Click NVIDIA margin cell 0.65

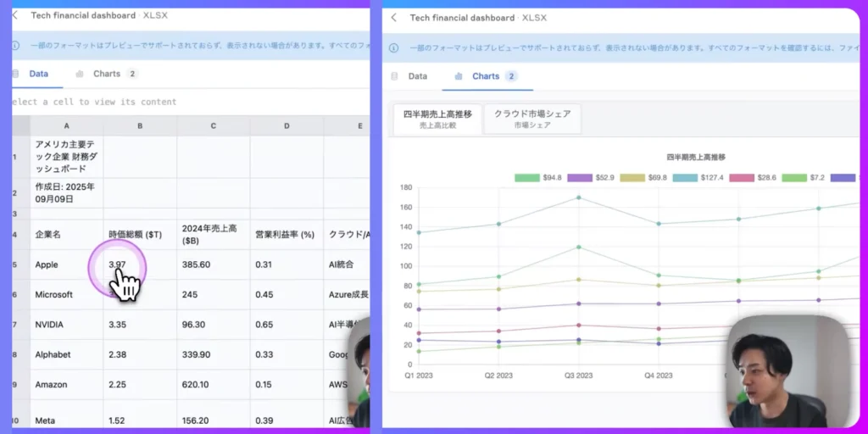[287, 325]
